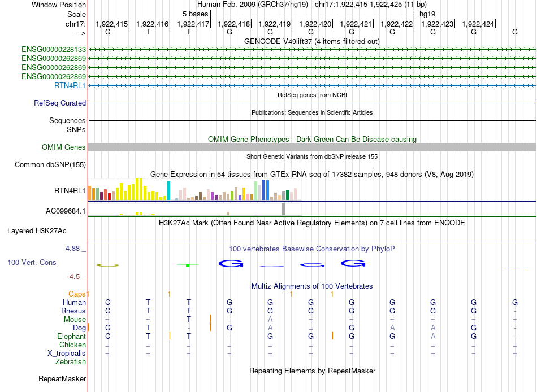
Task: Select the Common dbSNP(155) track label
Action: [x=50, y=165]
